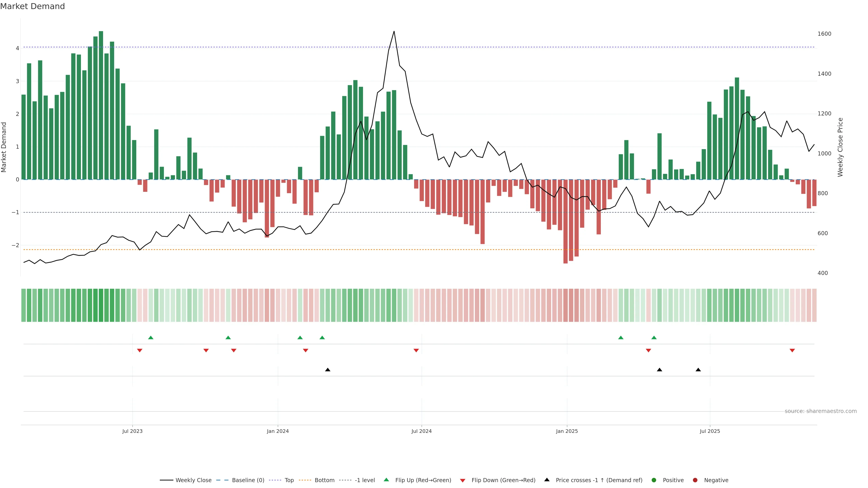Click Price crosses -1 black triangle legend icon
Viewport: 868px width, 488px height.
547,480
